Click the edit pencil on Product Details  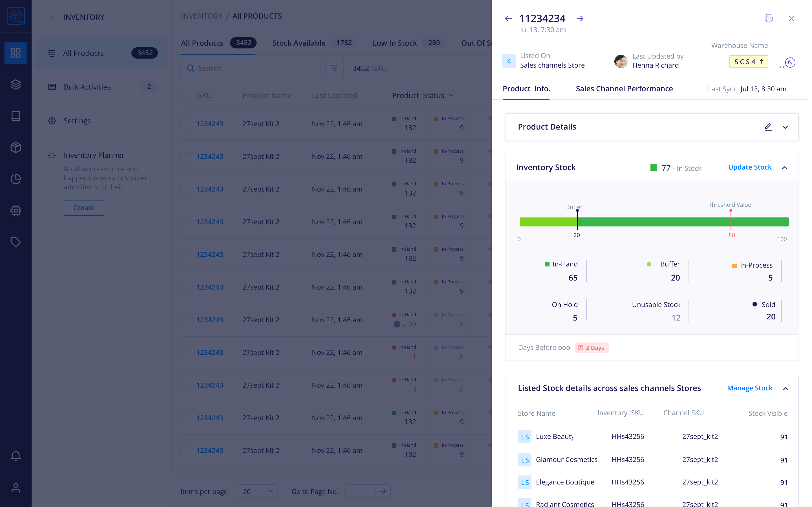(x=769, y=127)
